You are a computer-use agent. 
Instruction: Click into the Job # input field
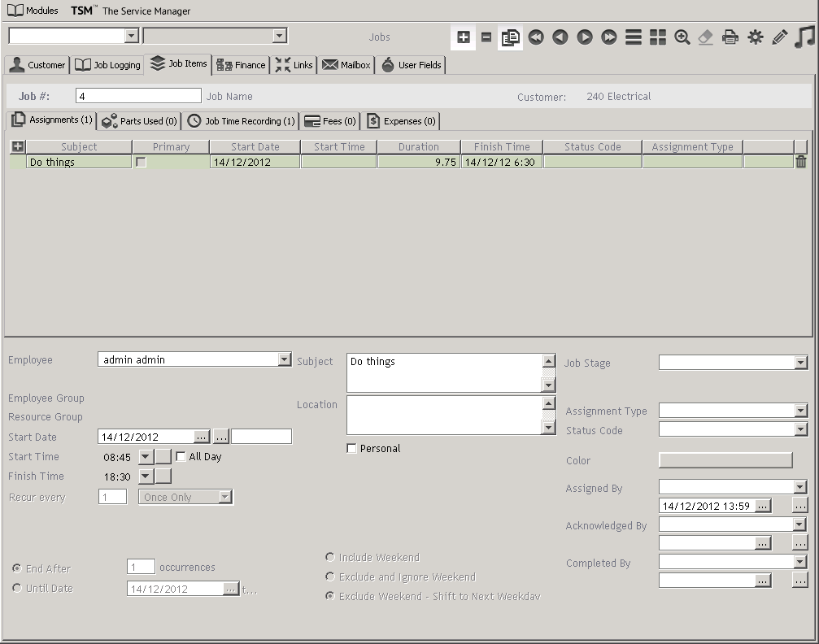pos(138,96)
